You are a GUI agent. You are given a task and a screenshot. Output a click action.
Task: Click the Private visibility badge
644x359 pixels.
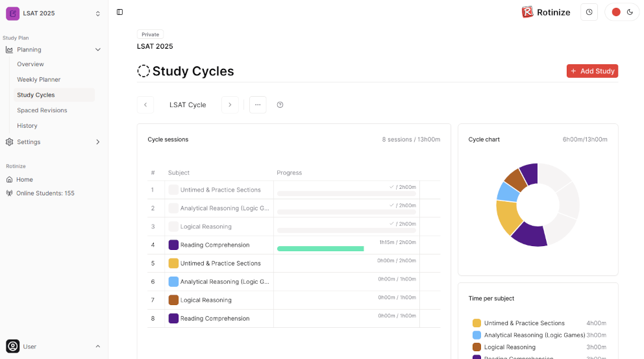point(150,34)
